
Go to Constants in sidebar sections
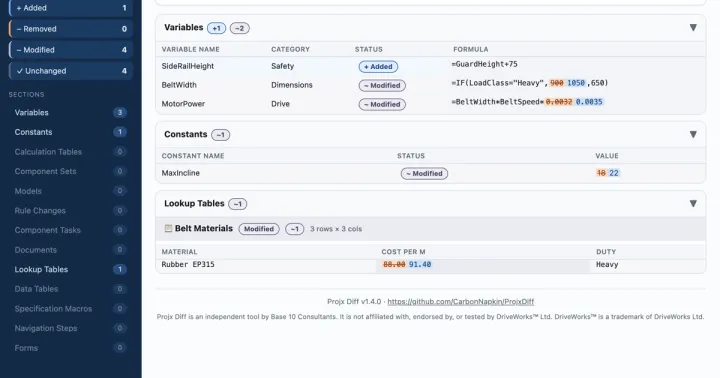click(x=71, y=132)
